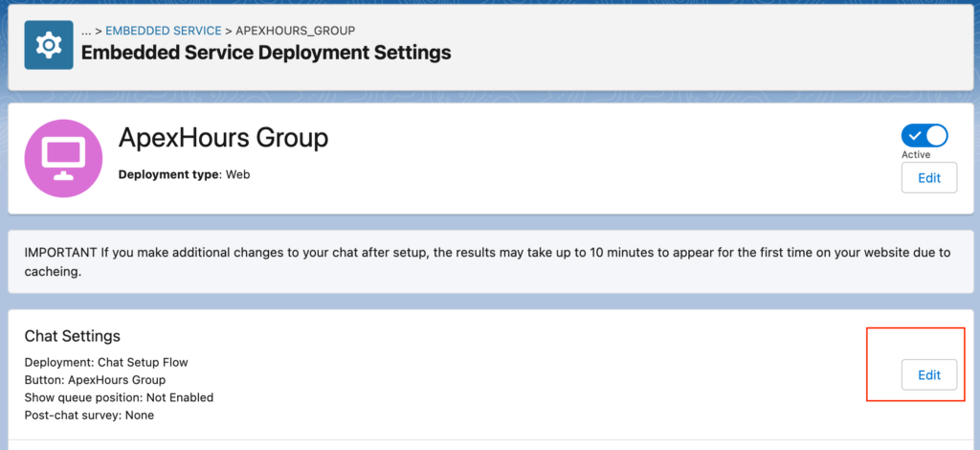The height and width of the screenshot is (450, 980).
Task: Click the Edit button below the Active switch
Action: tap(928, 177)
